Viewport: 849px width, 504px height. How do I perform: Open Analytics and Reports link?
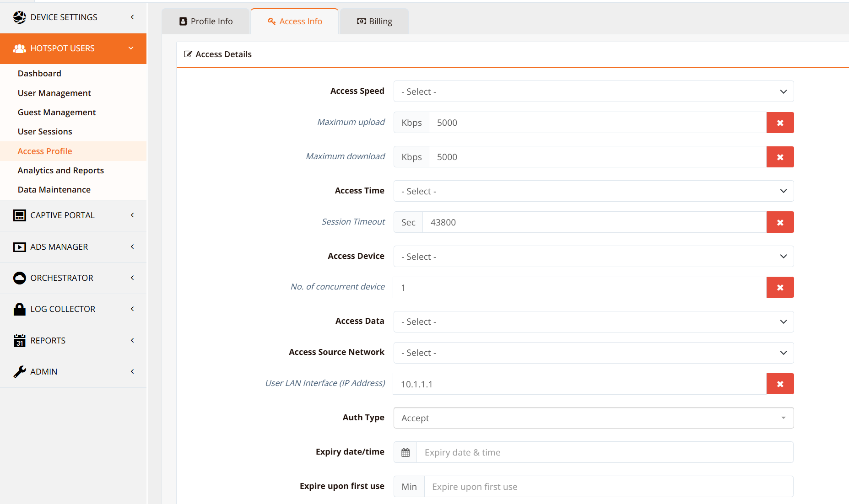click(61, 171)
